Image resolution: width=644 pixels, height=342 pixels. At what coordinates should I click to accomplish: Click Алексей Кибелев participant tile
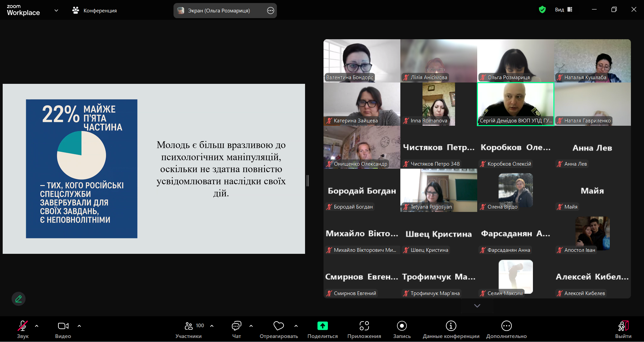pos(592,277)
